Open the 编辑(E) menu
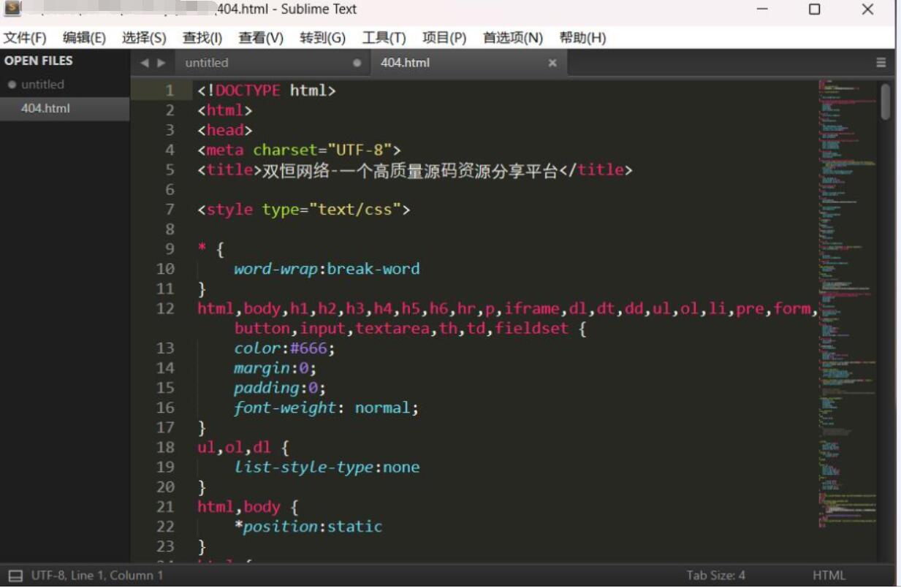The width and height of the screenshot is (901, 588). point(84,38)
